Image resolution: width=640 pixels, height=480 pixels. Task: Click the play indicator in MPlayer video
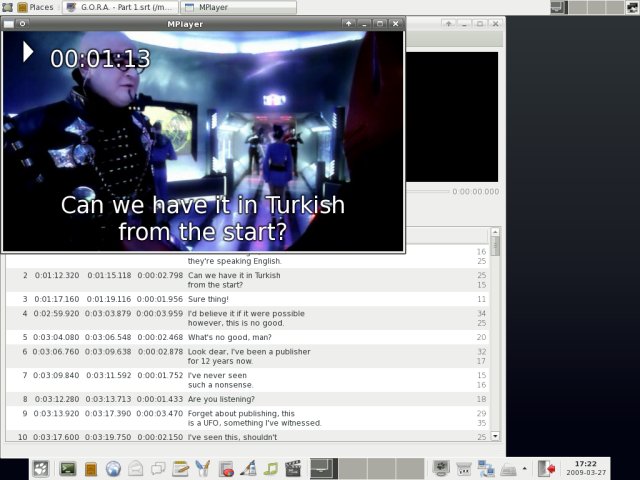coord(28,52)
